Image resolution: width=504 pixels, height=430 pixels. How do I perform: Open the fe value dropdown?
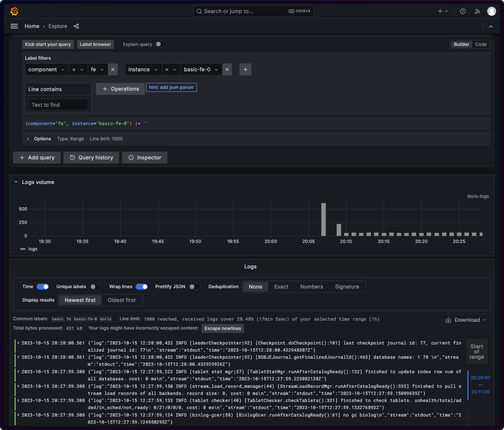98,69
